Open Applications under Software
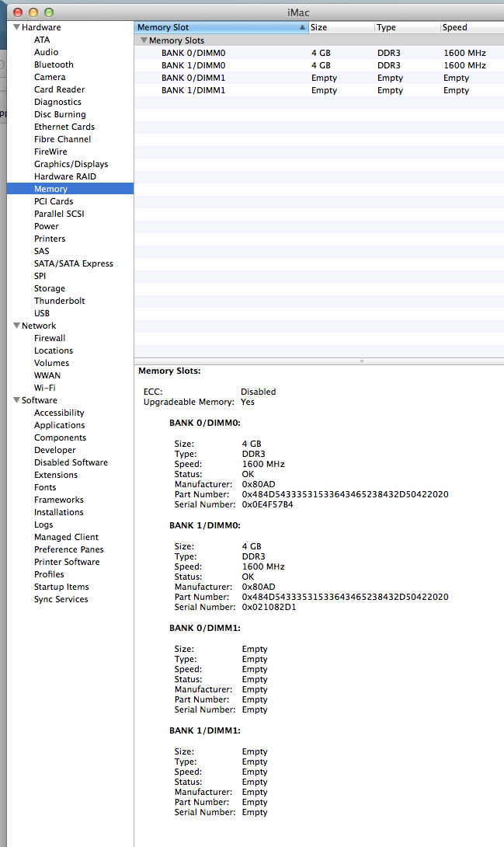 tap(59, 424)
